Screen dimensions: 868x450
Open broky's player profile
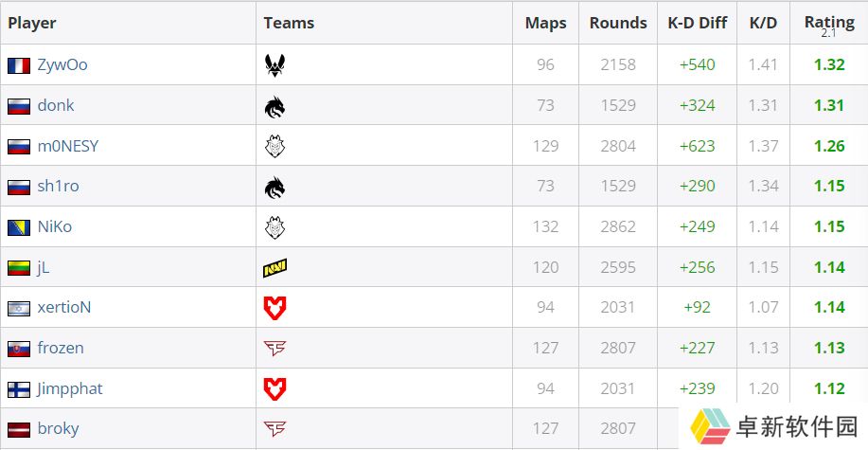tap(58, 429)
